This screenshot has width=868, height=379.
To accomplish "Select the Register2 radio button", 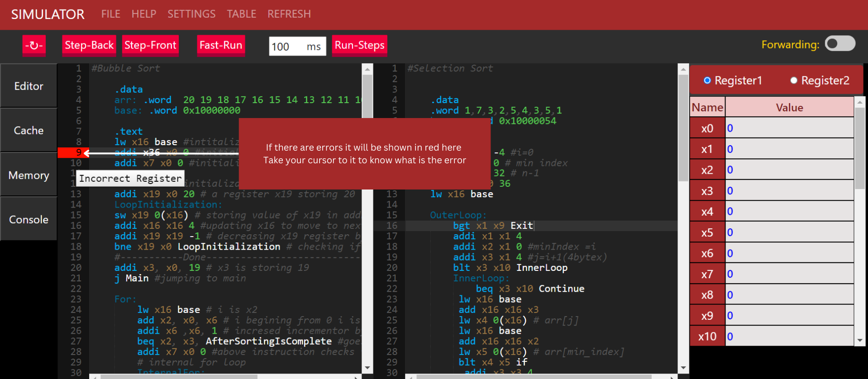I will point(794,81).
